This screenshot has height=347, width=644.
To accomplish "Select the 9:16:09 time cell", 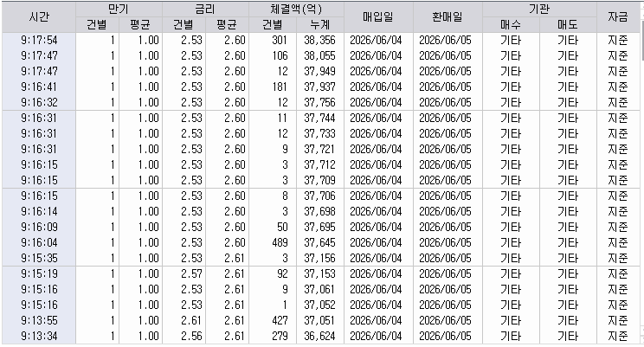I will tap(39, 227).
